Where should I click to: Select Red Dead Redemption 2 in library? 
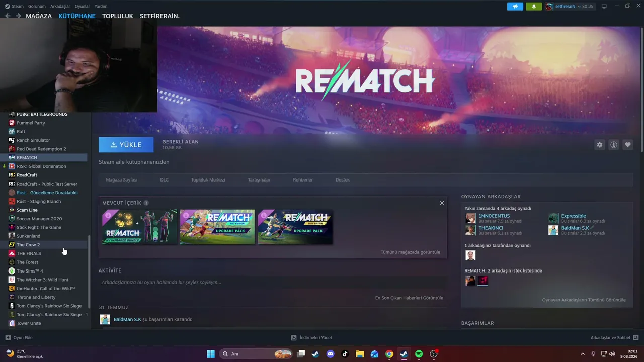click(x=44, y=149)
